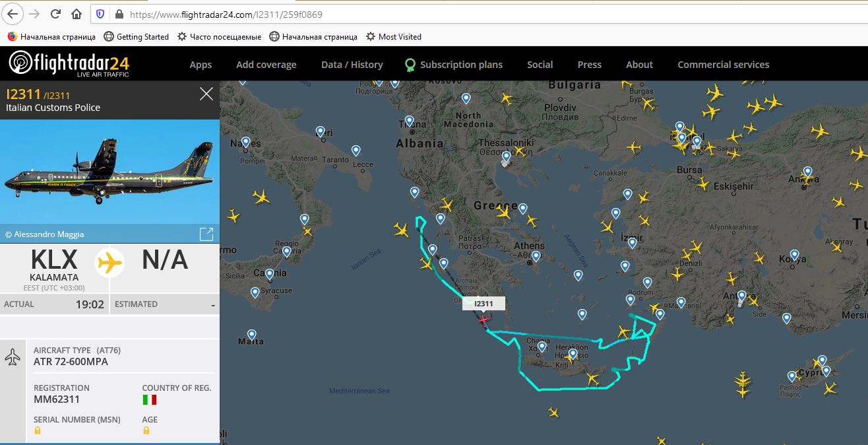Open the Most Visited bookmark folder
Screen dimensions: 868x445
tap(393, 36)
